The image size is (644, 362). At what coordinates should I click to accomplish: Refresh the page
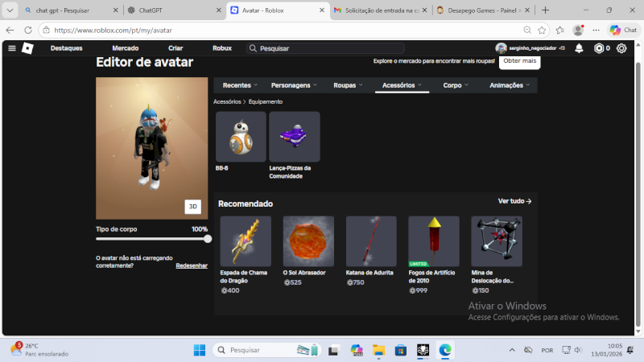click(x=28, y=30)
